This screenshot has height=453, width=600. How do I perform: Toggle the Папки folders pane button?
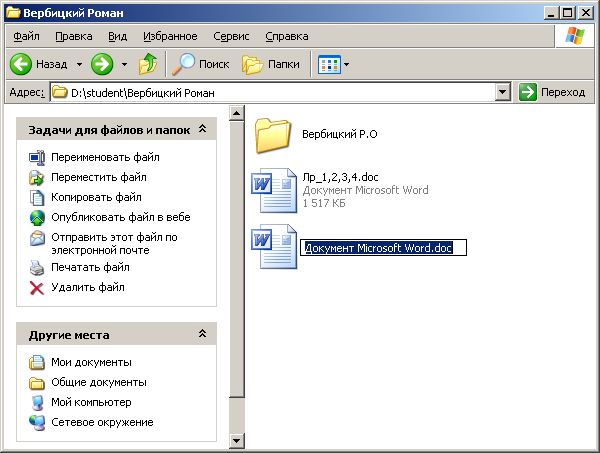(x=253, y=64)
